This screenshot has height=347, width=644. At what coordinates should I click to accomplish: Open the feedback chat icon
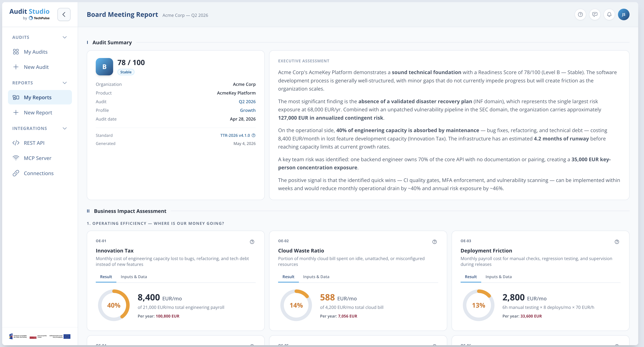595,14
